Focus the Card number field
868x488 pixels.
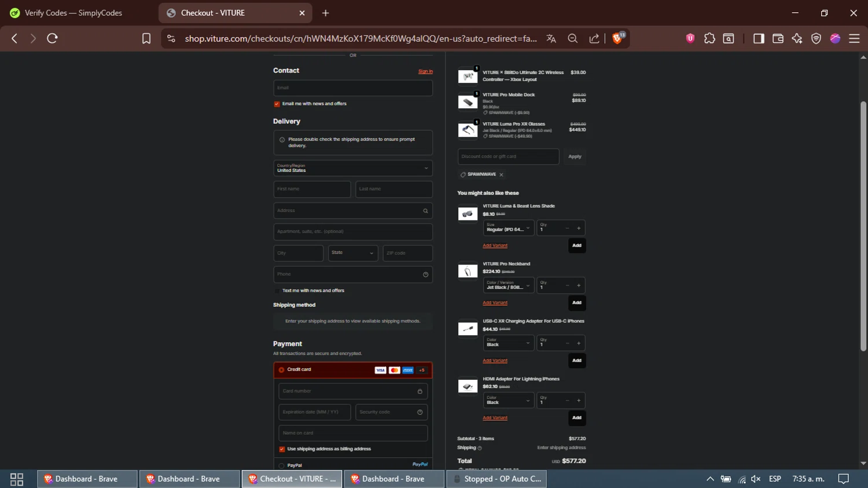point(353,391)
